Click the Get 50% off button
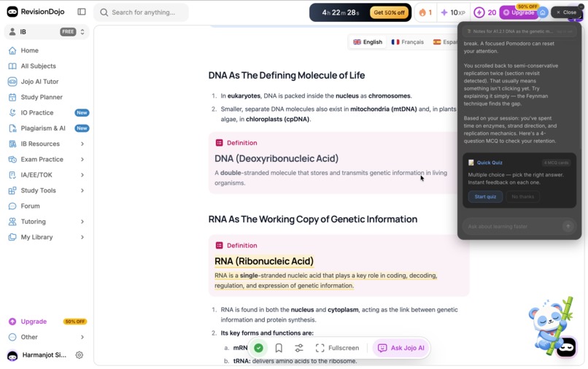The width and height of the screenshot is (588, 369). (x=390, y=12)
